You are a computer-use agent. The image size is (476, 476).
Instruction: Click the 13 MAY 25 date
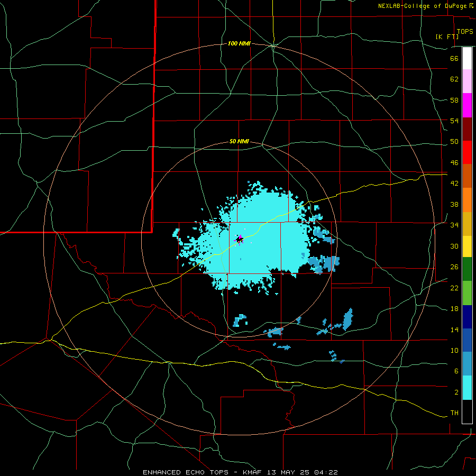point(288,472)
